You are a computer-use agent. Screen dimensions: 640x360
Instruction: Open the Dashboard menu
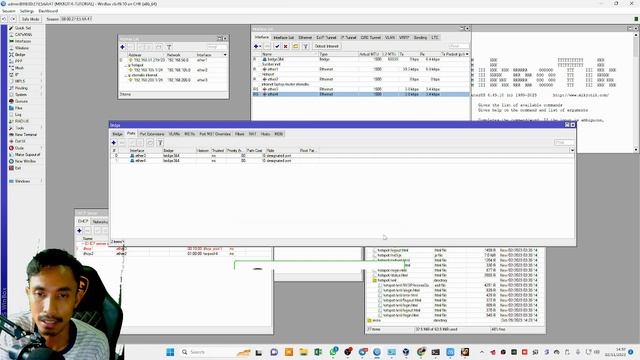48,11
